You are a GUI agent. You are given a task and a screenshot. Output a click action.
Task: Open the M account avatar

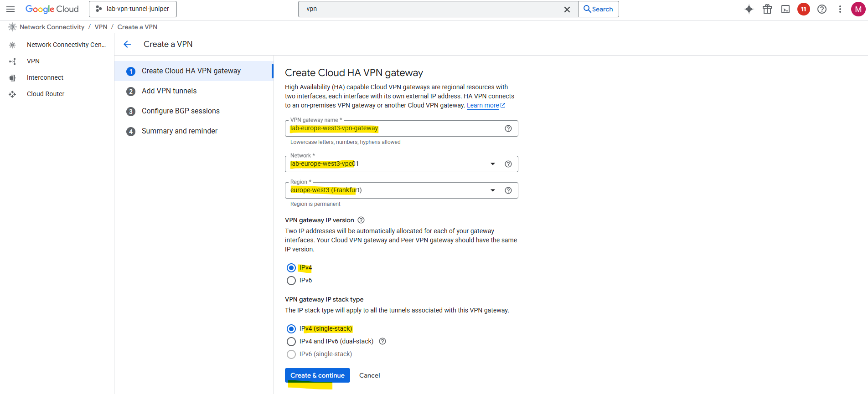pos(858,9)
